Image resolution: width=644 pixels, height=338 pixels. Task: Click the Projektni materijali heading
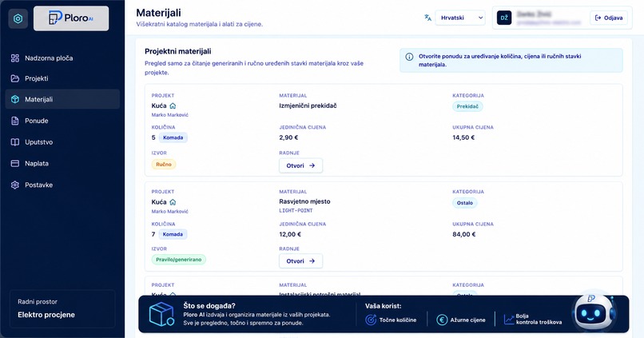(178, 51)
